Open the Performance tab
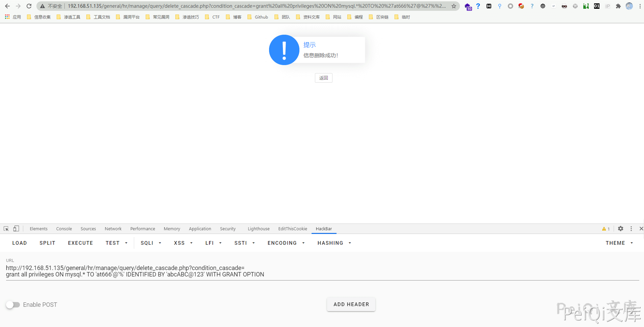This screenshot has width=644, height=327. (x=143, y=229)
